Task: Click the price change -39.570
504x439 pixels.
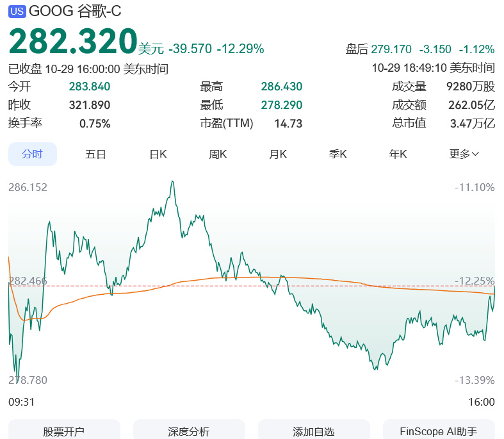Action: click(x=190, y=49)
